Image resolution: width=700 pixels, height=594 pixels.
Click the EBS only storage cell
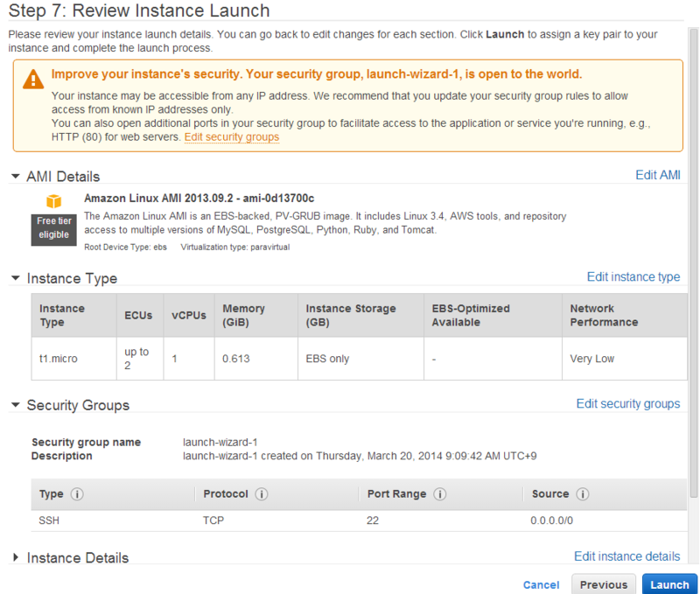tap(360, 359)
